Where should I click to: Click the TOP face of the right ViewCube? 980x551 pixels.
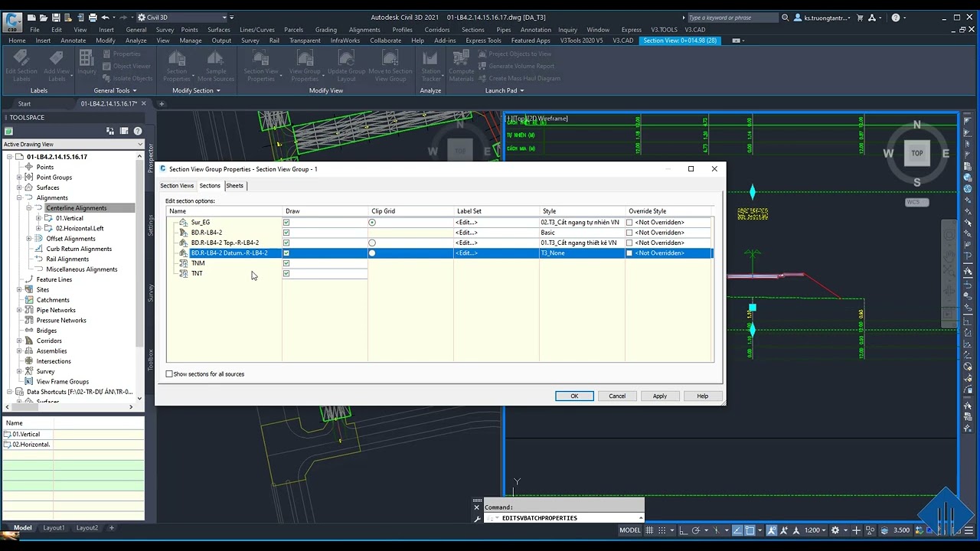click(x=917, y=153)
